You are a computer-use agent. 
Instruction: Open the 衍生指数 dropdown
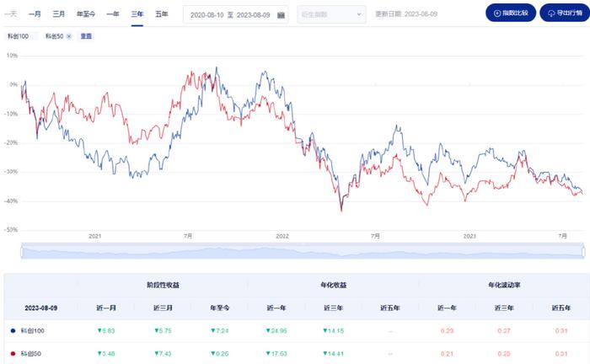331,14
